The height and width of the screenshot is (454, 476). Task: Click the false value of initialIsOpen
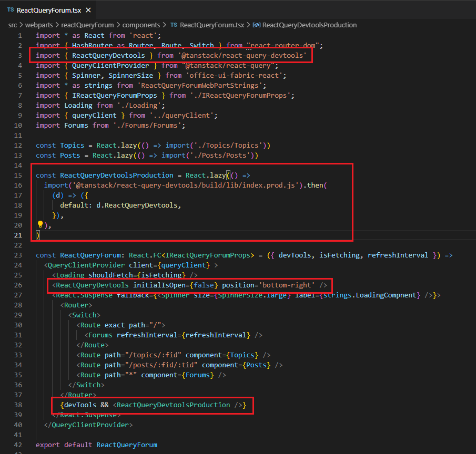pos(204,285)
